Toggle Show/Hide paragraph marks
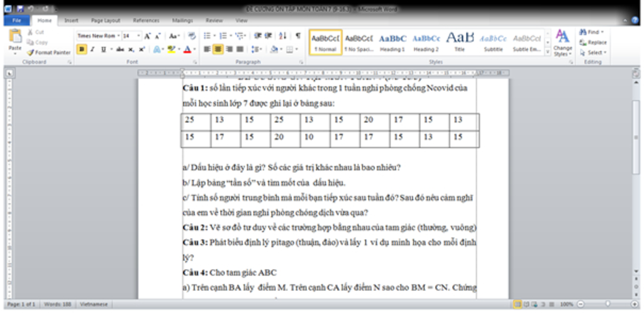This screenshot has width=644, height=313. coord(298,36)
